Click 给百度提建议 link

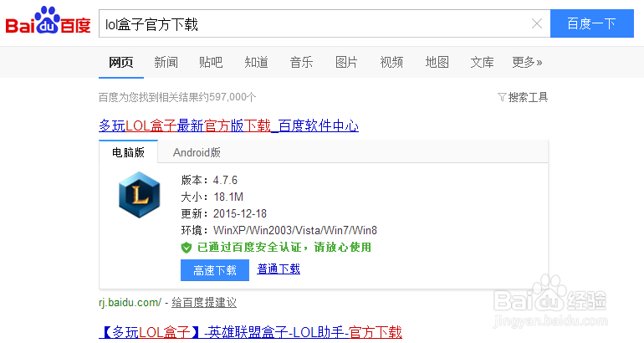(204, 303)
